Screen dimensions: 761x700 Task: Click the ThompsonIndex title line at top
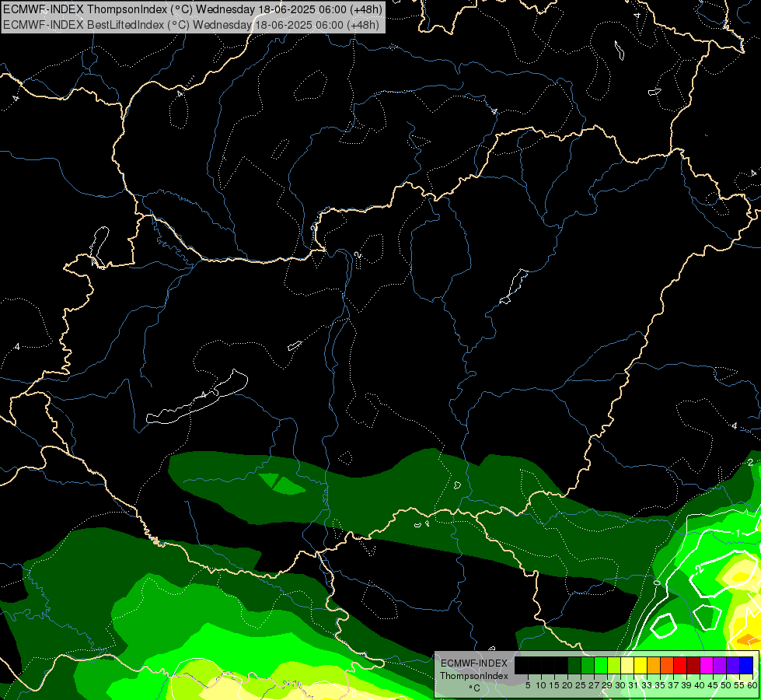click(x=192, y=9)
